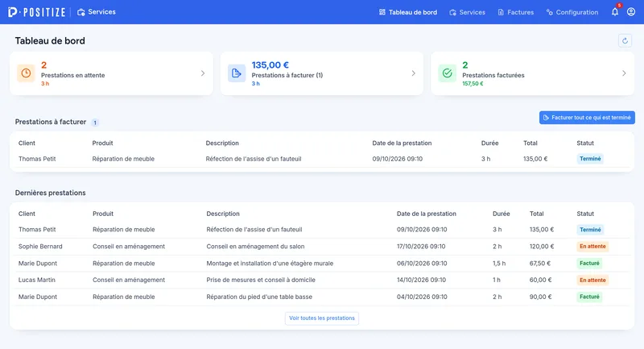Expand the Prestations à facturer card chevron
Image resolution: width=644 pixels, height=349 pixels.
point(413,73)
